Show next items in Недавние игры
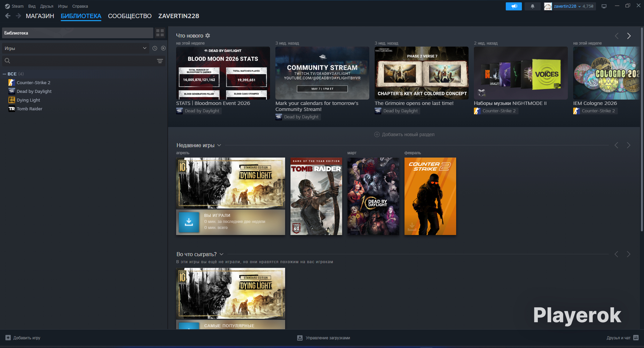Image resolution: width=644 pixels, height=348 pixels. click(629, 145)
